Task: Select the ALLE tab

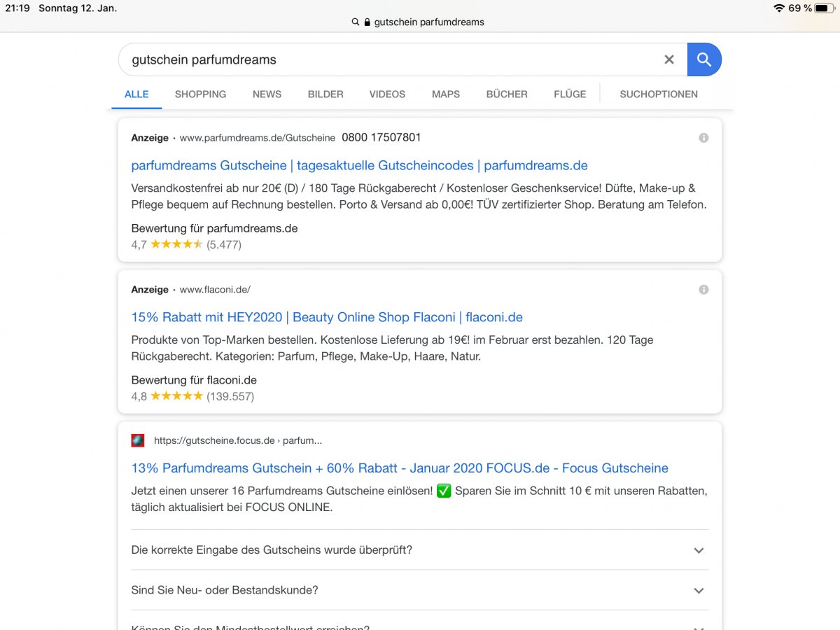Action: point(136,94)
